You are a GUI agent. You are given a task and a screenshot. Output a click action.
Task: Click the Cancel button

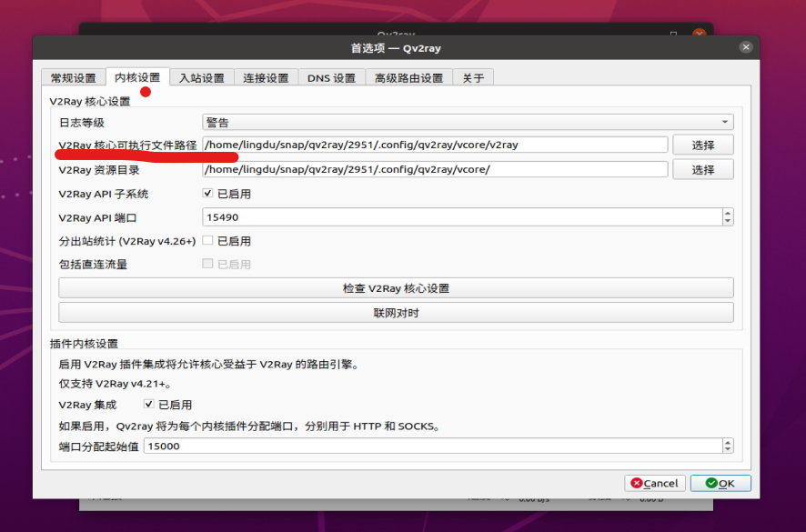(x=655, y=483)
